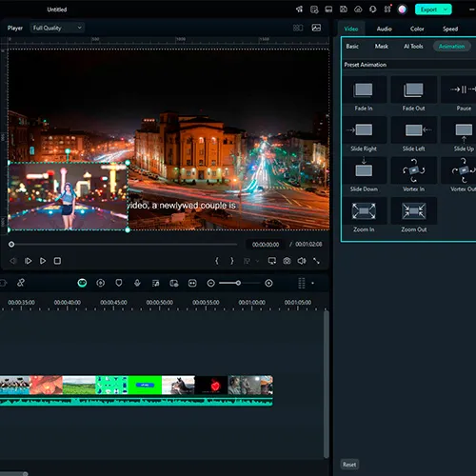The width and height of the screenshot is (476, 476).
Task: Click the render preview circle icon
Action: click(100, 283)
